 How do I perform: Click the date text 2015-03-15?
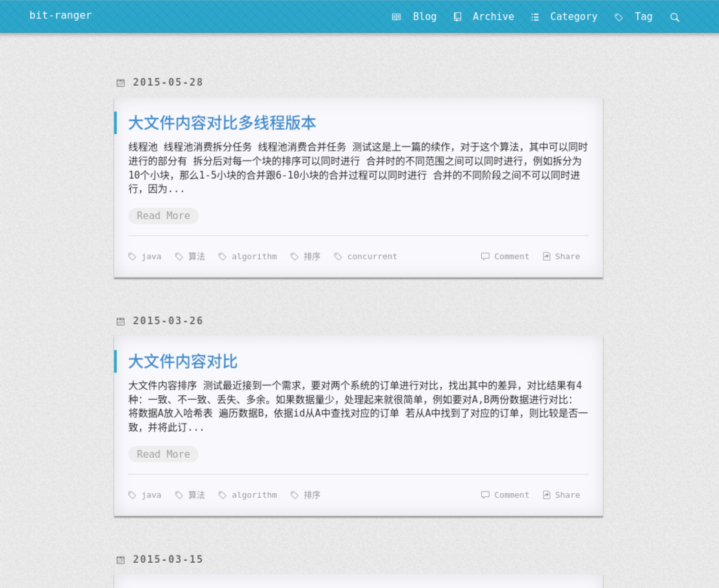click(168, 559)
